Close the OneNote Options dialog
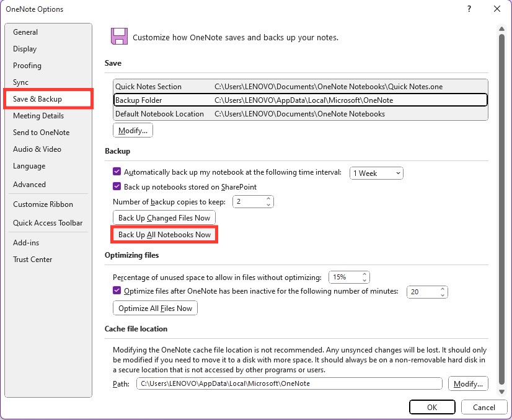Viewport: 512px width, 420px height. (497, 9)
